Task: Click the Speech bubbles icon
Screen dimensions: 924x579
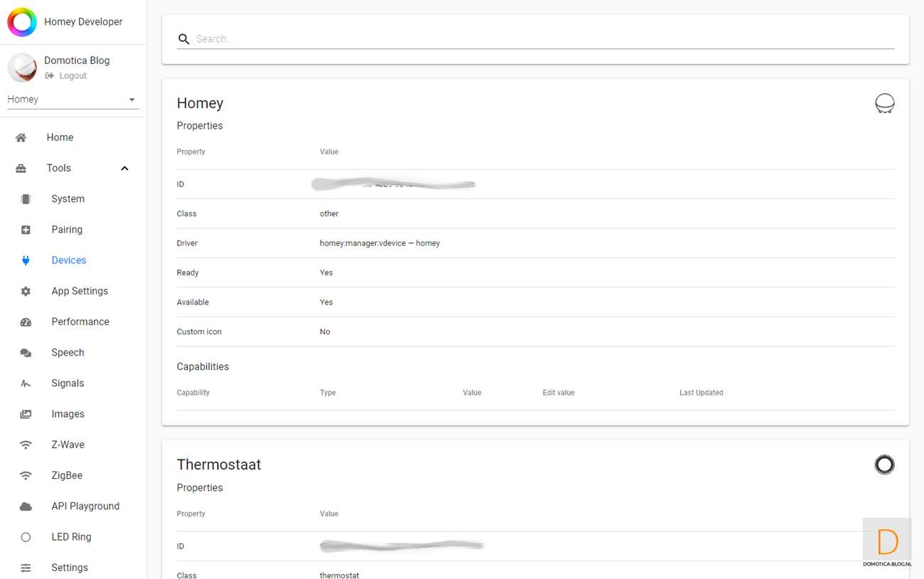Action: (26, 353)
